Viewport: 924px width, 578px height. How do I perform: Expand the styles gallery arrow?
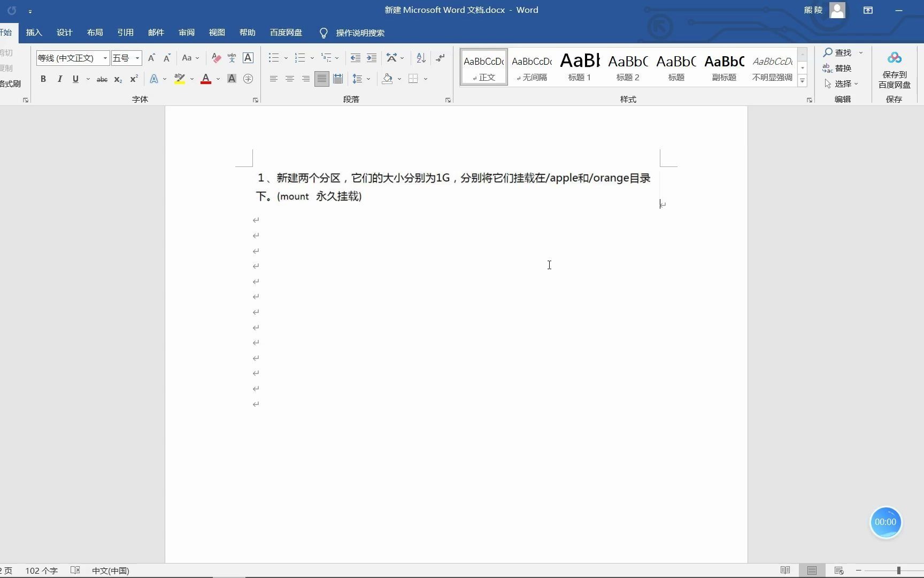pos(802,80)
